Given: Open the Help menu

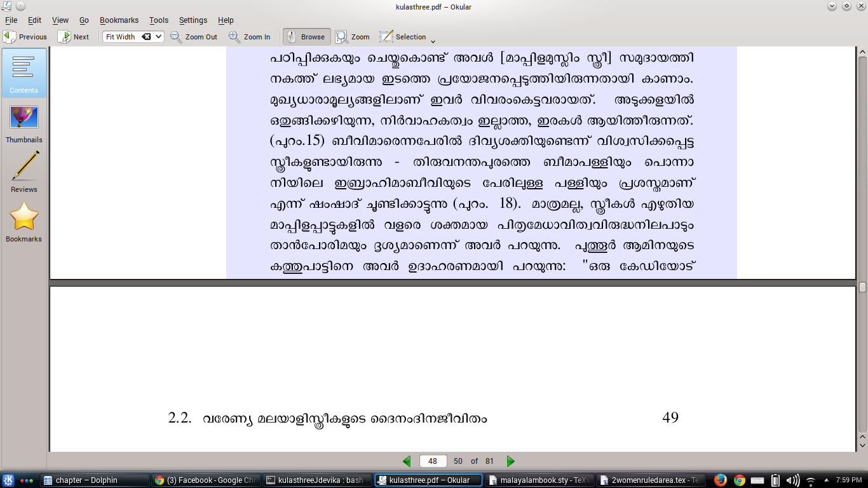Looking at the screenshot, I should (x=226, y=20).
